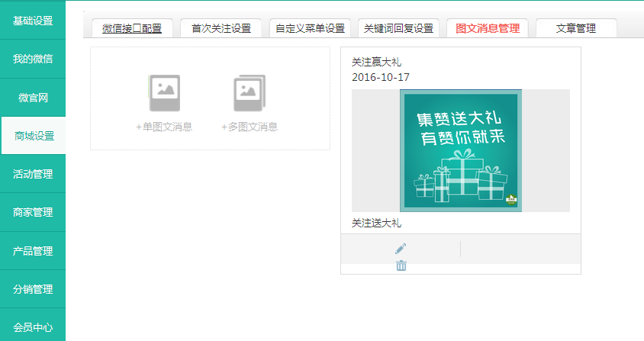Open the 微信接口配置 tab
644x341 pixels.
(x=132, y=28)
